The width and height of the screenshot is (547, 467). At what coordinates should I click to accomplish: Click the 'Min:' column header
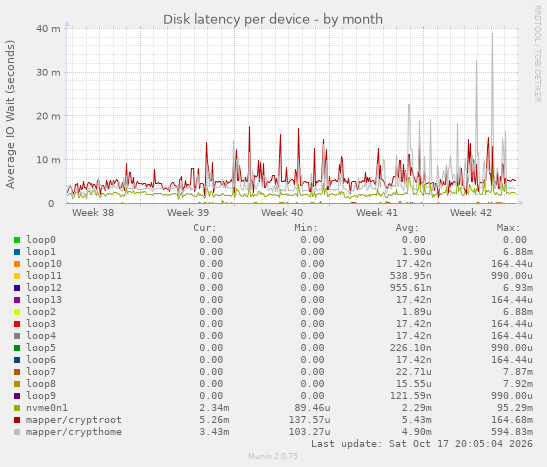coord(306,228)
